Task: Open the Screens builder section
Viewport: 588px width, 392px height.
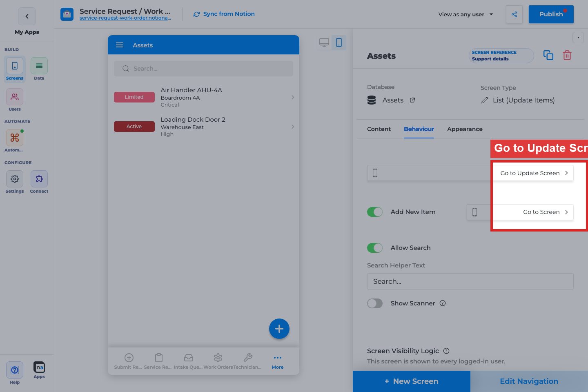Action: coord(15,69)
